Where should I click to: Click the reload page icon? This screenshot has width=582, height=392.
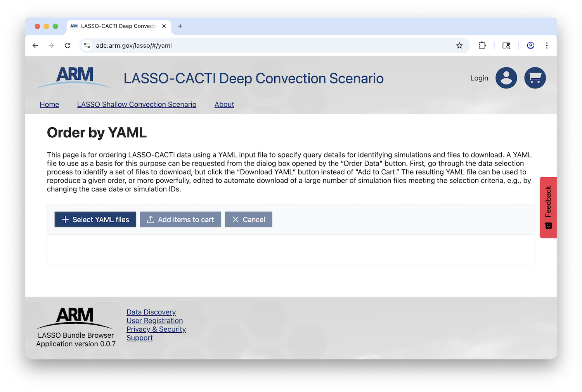[x=68, y=45]
